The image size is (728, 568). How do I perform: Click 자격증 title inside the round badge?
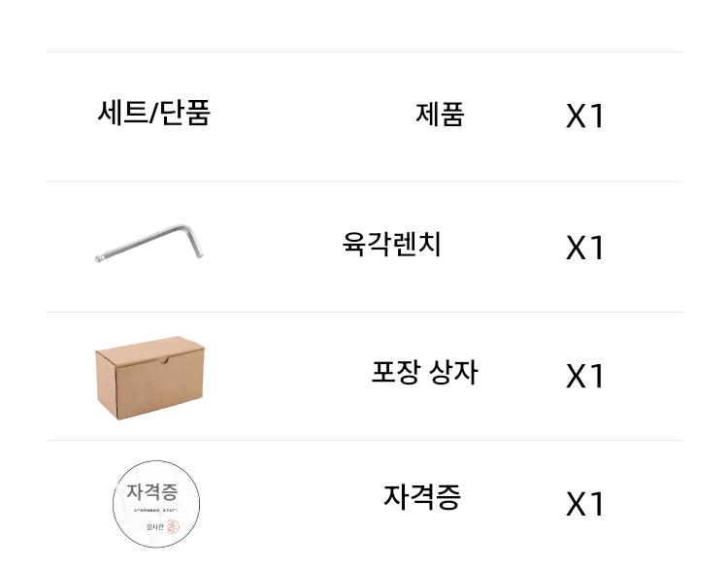(153, 491)
